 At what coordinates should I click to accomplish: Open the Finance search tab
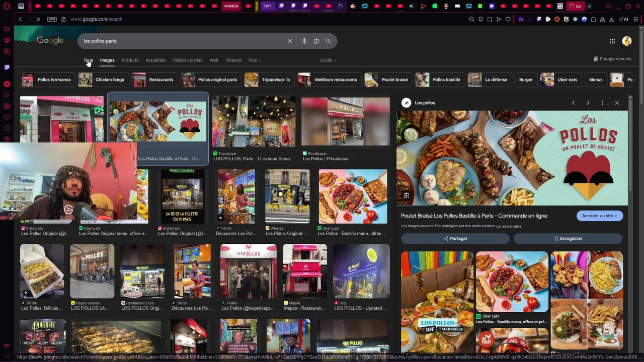pyautogui.click(x=233, y=60)
